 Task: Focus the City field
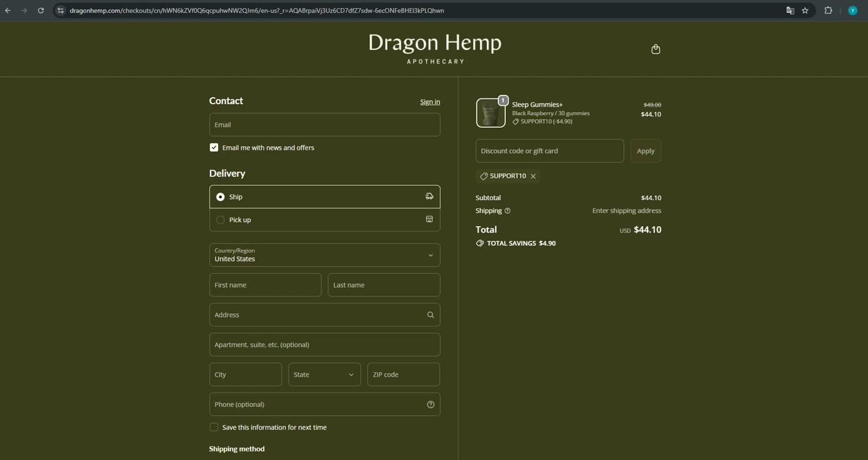(245, 374)
